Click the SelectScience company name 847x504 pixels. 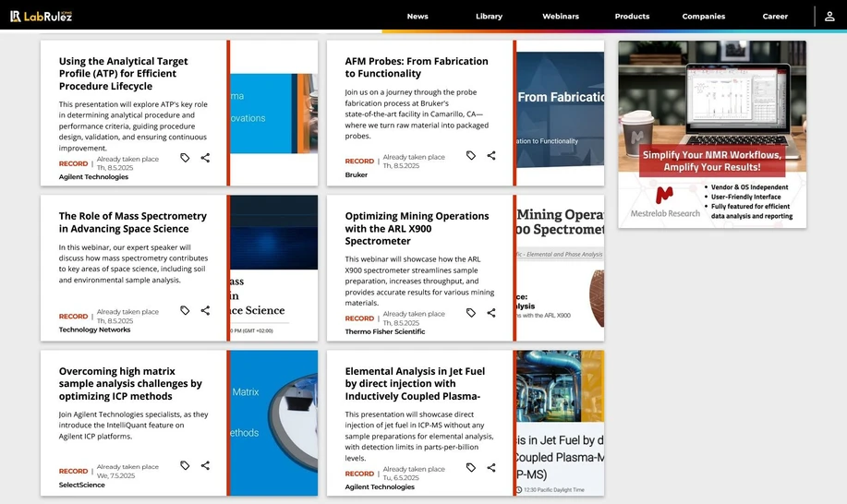pyautogui.click(x=81, y=486)
